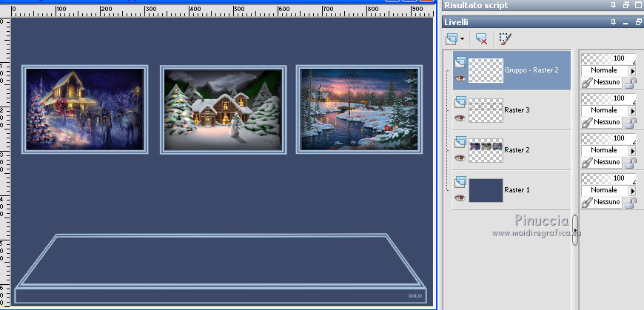Hide the Gruppo - Raster 2 layer
Image resolution: width=644 pixels, height=310 pixels.
click(x=460, y=78)
